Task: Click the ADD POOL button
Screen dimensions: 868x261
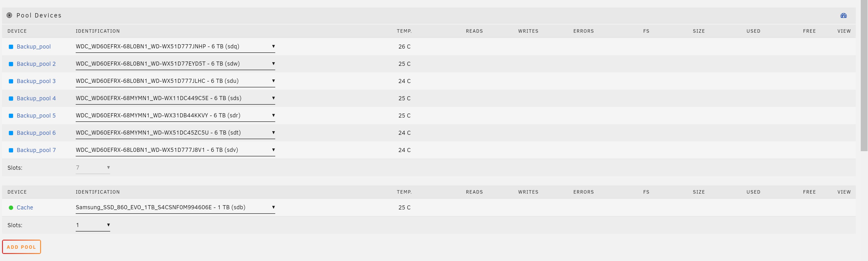Action: pyautogui.click(x=21, y=247)
